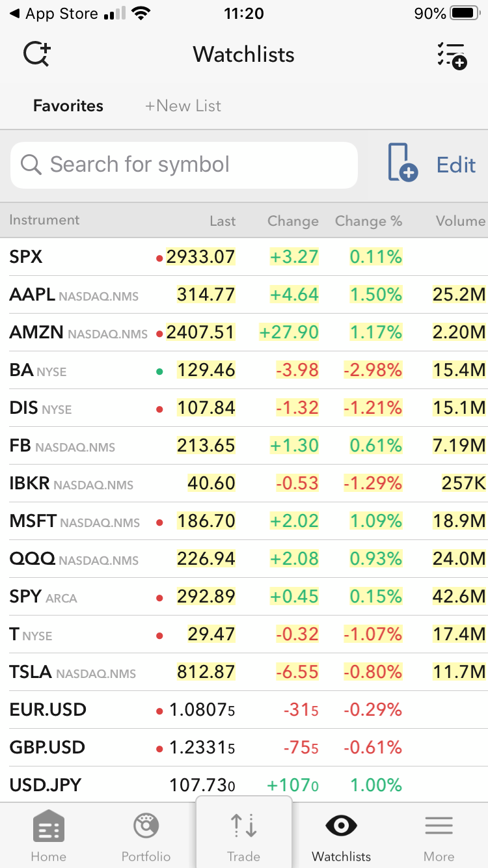Sort by the Volume column header
Viewport: 488px width, 868px height.
460,221
